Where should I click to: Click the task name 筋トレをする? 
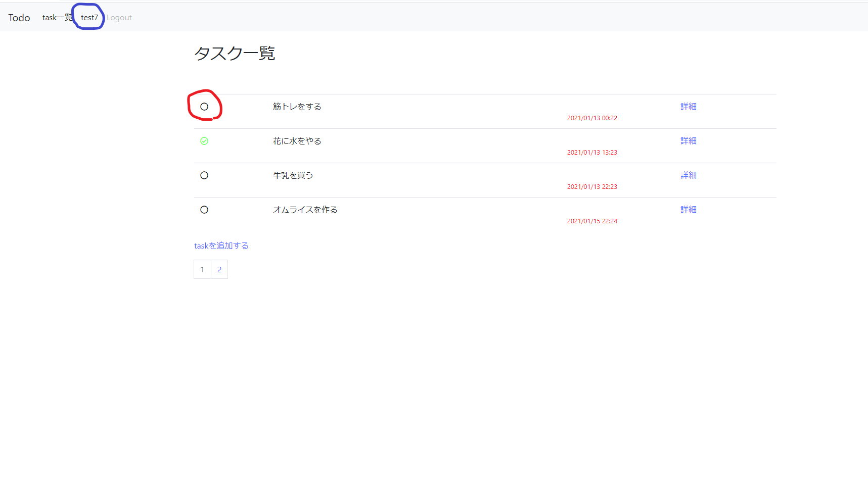pyautogui.click(x=297, y=107)
